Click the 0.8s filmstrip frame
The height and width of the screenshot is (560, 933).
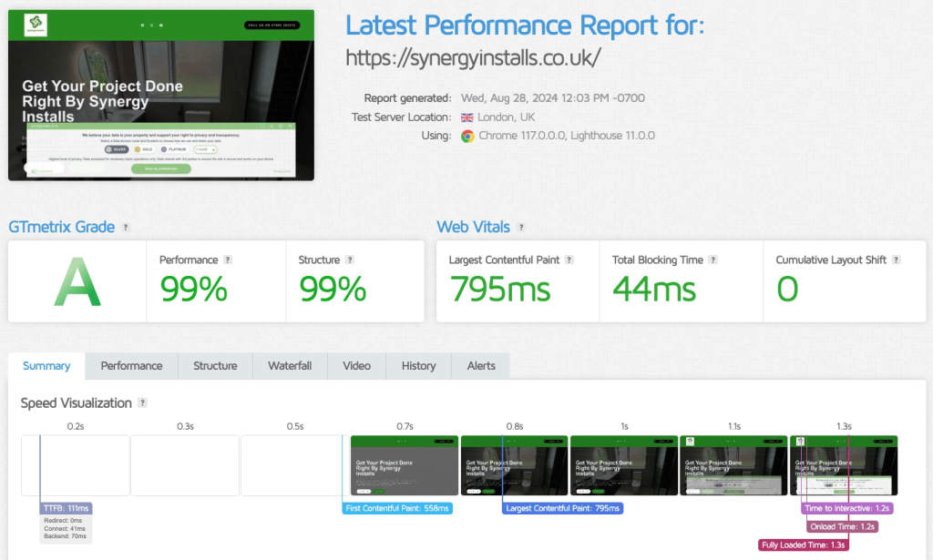[x=515, y=465]
